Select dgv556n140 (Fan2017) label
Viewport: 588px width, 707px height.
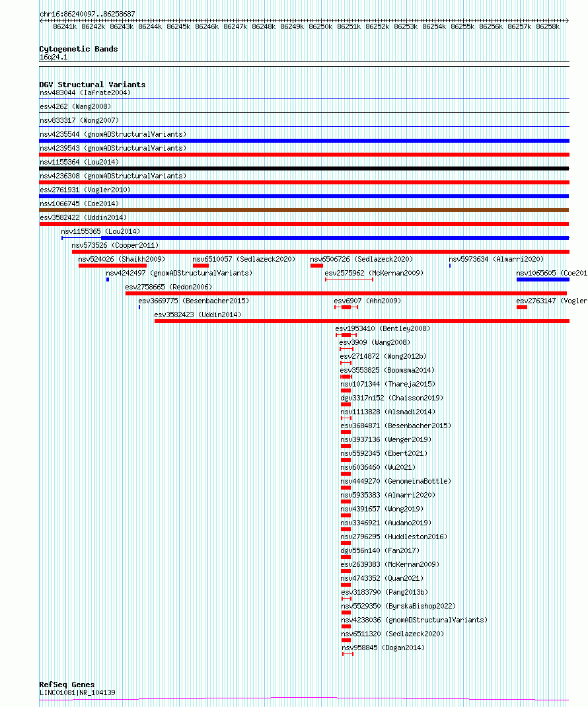(380, 551)
